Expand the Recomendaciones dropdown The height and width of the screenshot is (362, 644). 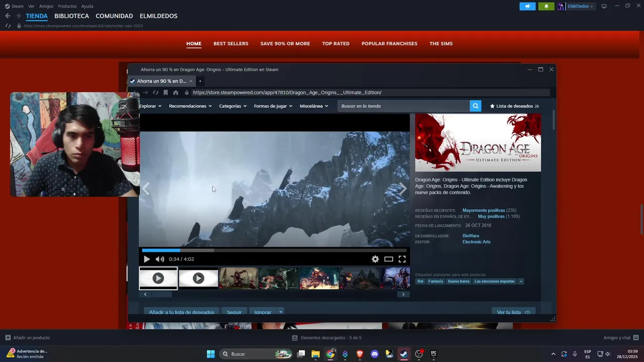(x=190, y=106)
